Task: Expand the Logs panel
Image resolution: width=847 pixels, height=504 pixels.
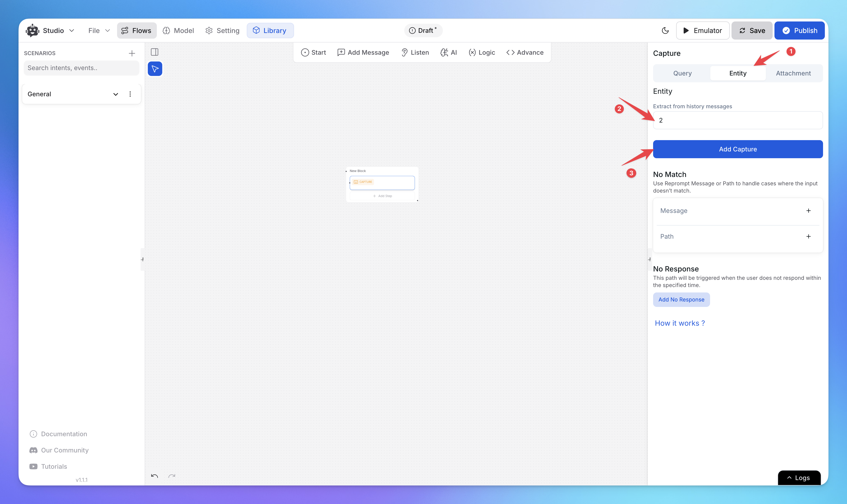Action: 799,478
